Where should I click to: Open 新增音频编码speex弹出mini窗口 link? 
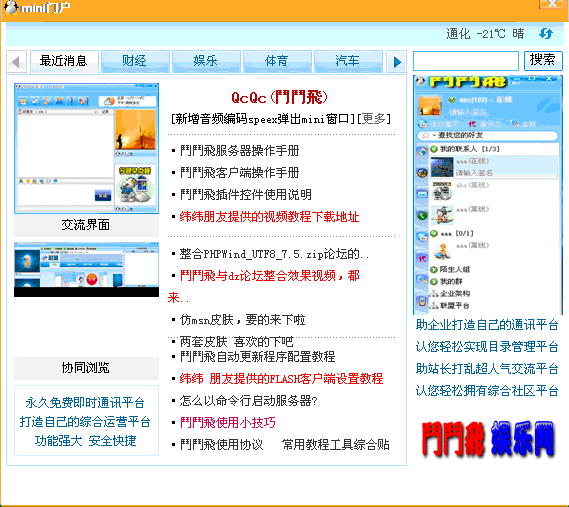[263, 119]
